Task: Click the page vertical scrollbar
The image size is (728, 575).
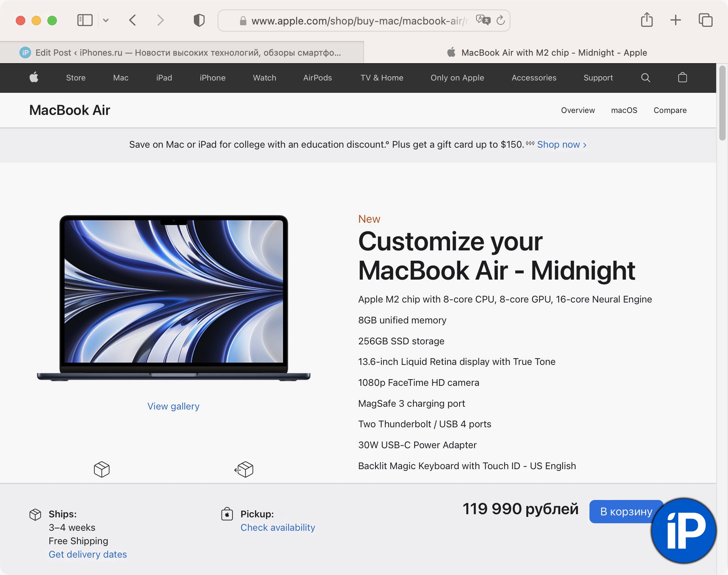Action: tap(722, 103)
